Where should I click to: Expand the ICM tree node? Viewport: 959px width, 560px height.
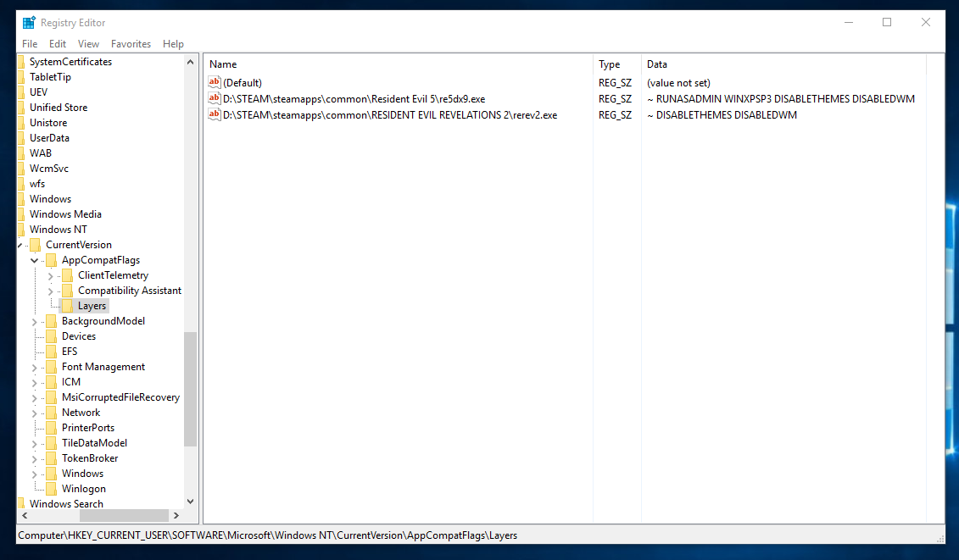(x=34, y=383)
